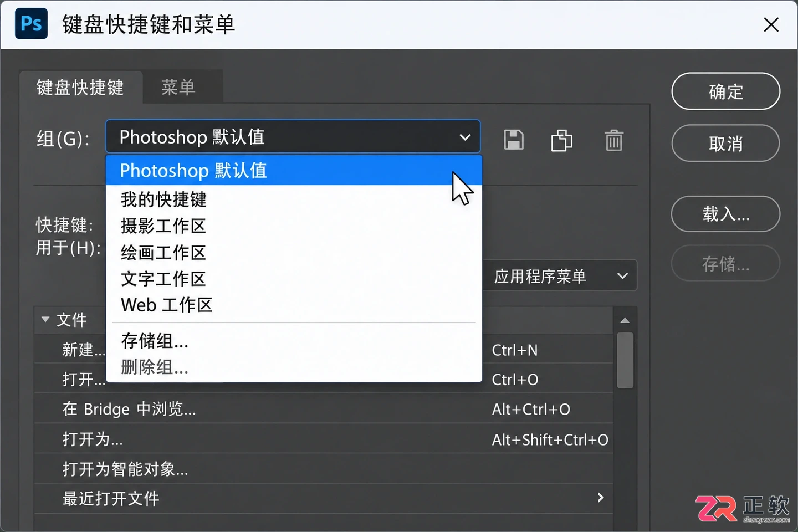Select 存储组... in the dropdown

[294, 341]
